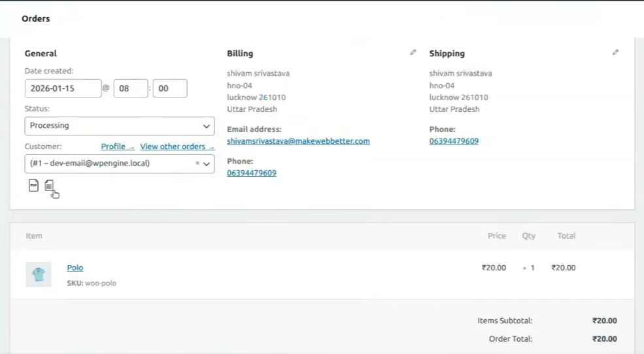
Task: Expand the Customer dropdown arrow
Action: coord(207,164)
